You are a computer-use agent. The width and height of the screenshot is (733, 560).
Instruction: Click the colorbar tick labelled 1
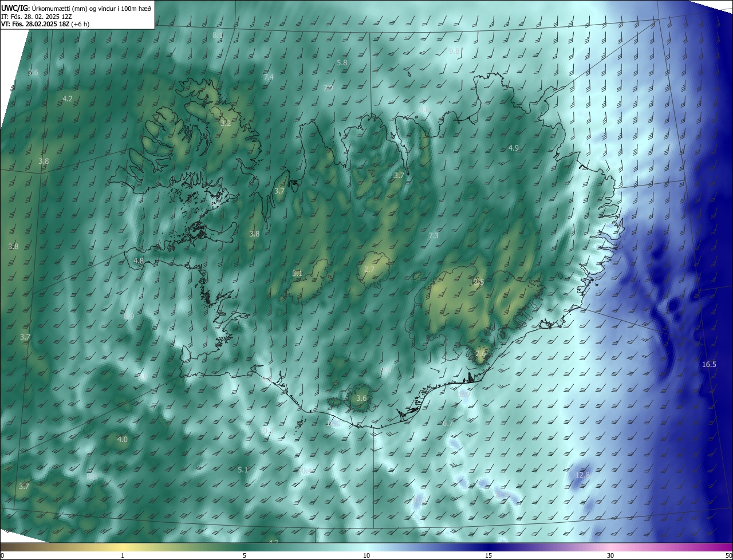click(x=123, y=556)
